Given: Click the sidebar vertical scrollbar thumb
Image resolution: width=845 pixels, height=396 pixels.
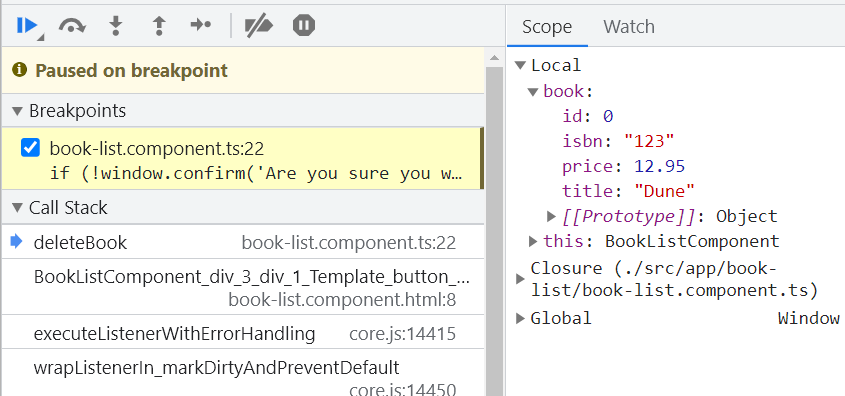Looking at the screenshot, I should pyautogui.click(x=494, y=232).
